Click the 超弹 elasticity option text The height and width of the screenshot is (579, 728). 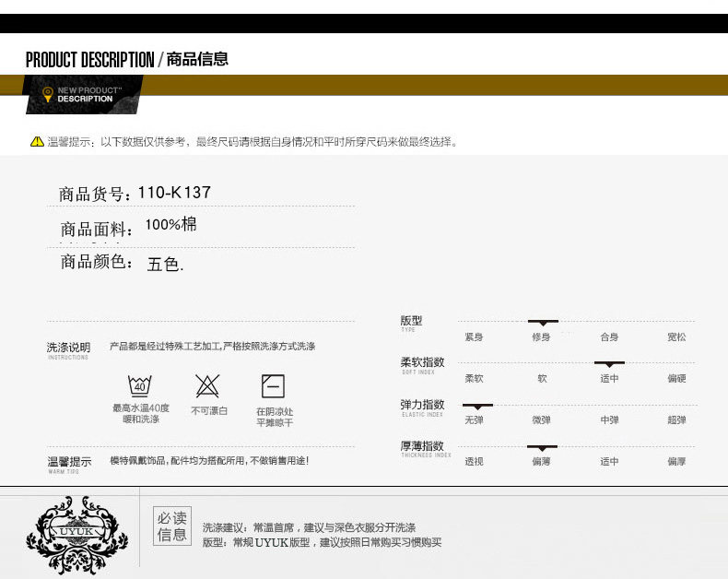click(x=676, y=420)
